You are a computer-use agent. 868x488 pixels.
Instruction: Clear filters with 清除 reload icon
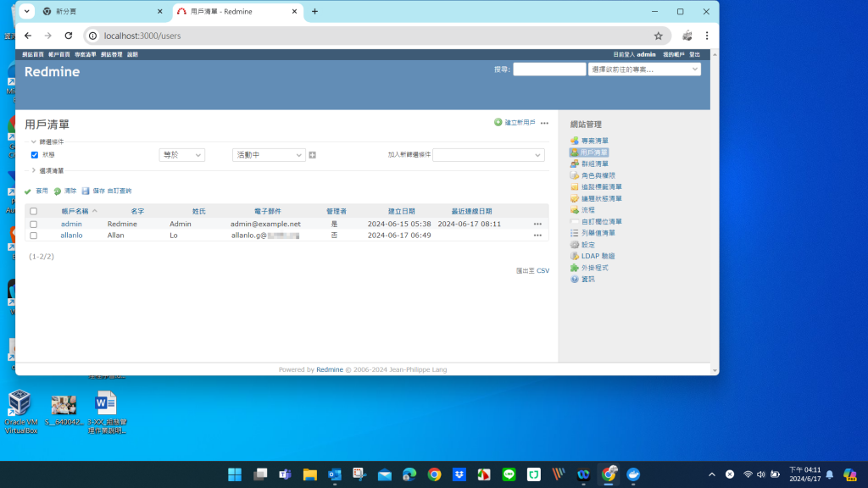[x=65, y=191]
